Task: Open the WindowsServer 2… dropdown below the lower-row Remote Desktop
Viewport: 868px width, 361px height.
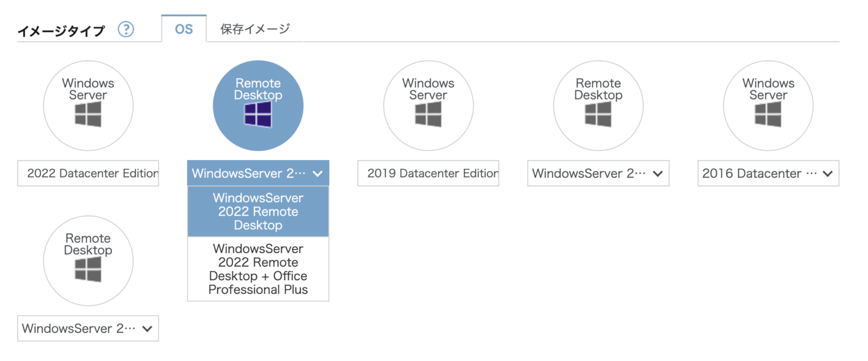Action: click(88, 328)
